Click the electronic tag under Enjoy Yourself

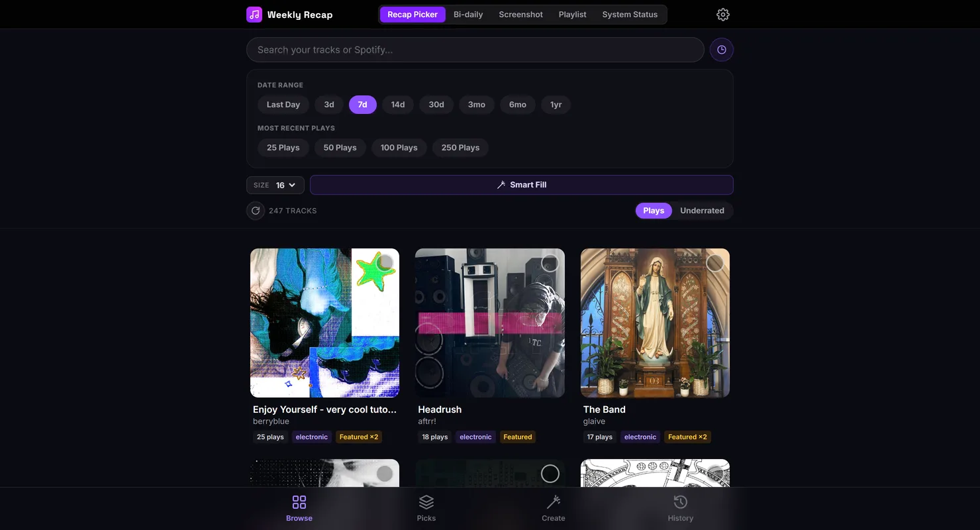tap(312, 437)
